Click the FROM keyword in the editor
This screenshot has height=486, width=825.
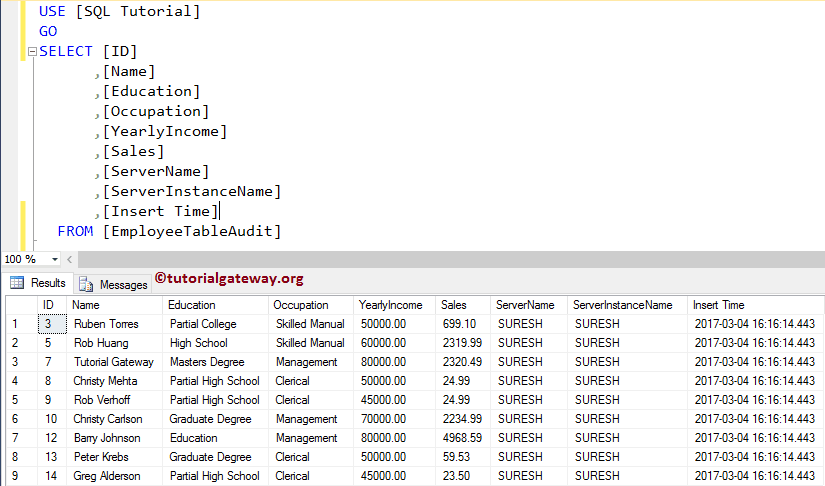click(x=75, y=231)
